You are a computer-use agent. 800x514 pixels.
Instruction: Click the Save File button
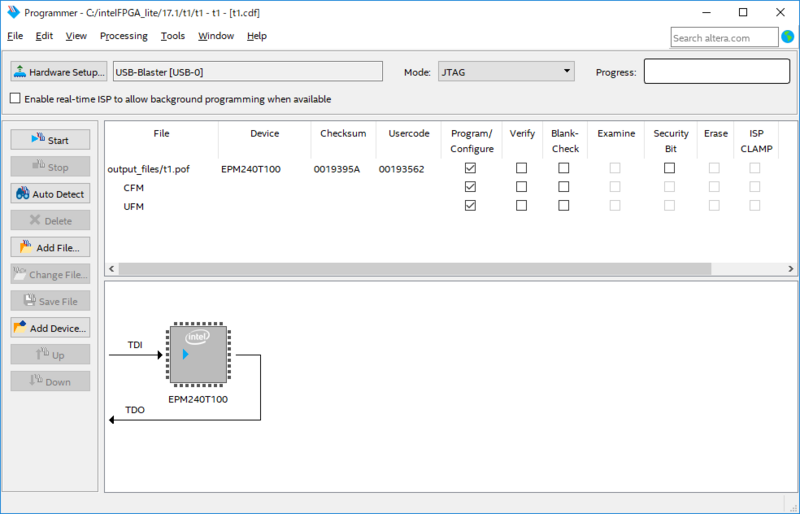[x=50, y=301]
